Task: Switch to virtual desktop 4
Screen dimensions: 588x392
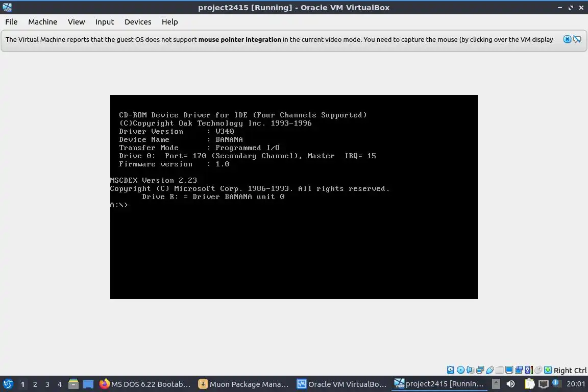Action: point(60,384)
